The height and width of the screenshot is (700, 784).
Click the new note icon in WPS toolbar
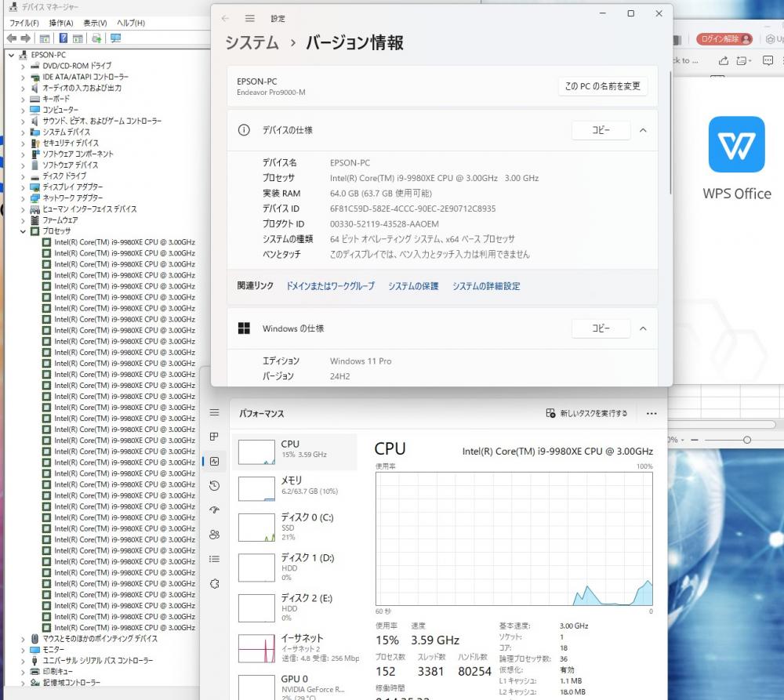[742, 60]
